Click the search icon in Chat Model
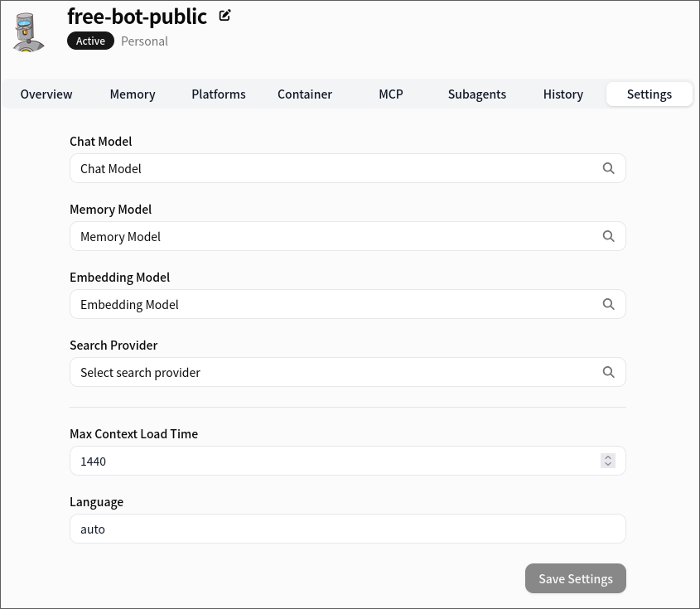The height and width of the screenshot is (609, 700). [608, 168]
